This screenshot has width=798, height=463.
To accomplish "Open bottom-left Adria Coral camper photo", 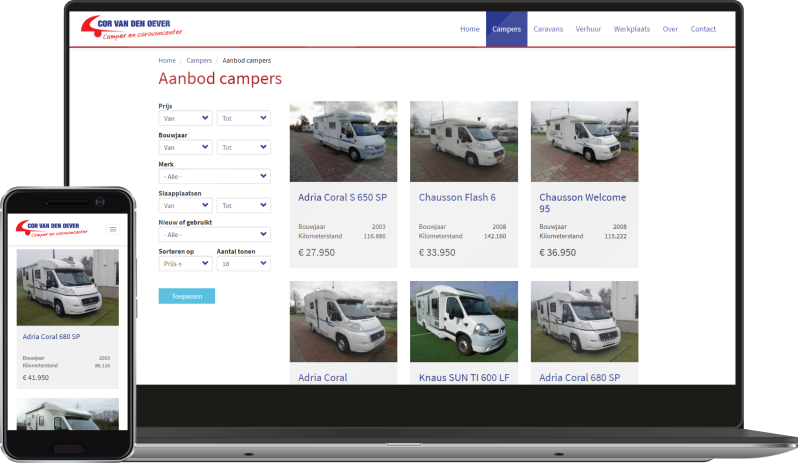I will pyautogui.click(x=344, y=322).
